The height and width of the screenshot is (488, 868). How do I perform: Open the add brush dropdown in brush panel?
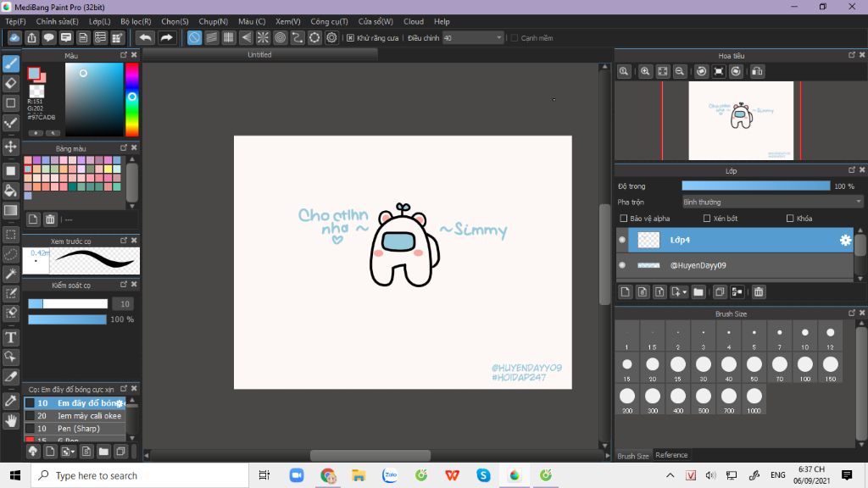point(73,452)
